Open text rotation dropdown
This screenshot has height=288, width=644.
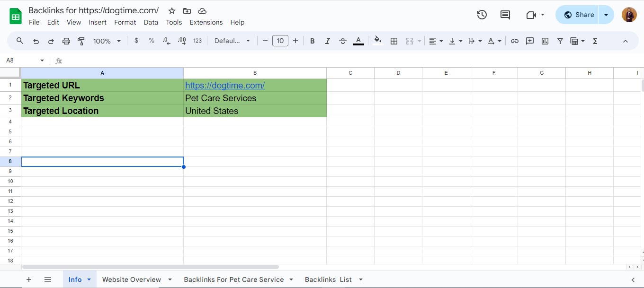click(x=494, y=41)
